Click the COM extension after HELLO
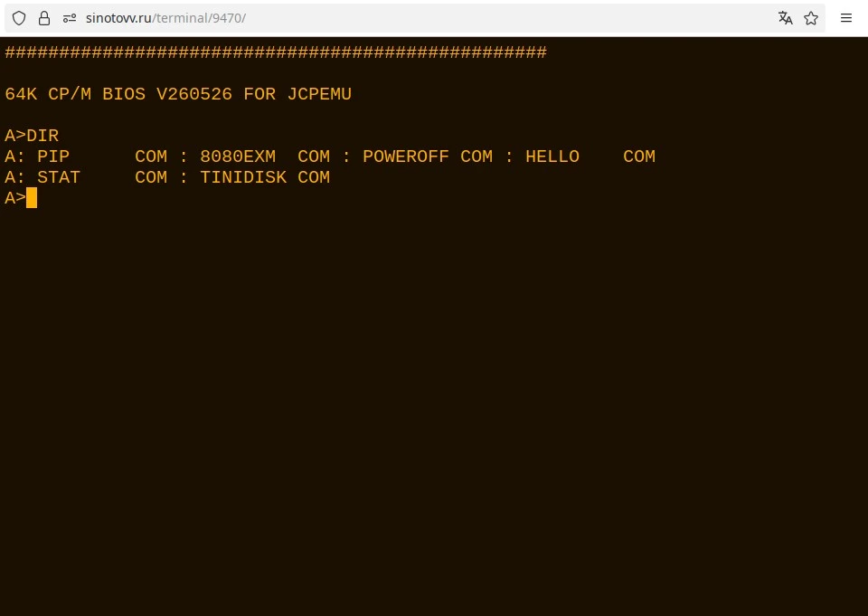 click(x=639, y=156)
